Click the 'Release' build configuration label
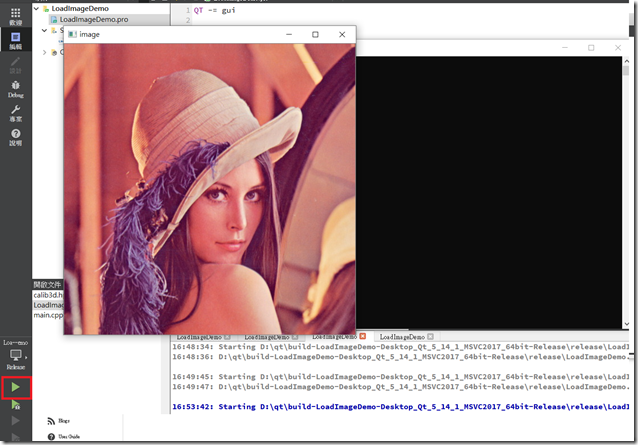The width and height of the screenshot is (638, 445). (15, 367)
